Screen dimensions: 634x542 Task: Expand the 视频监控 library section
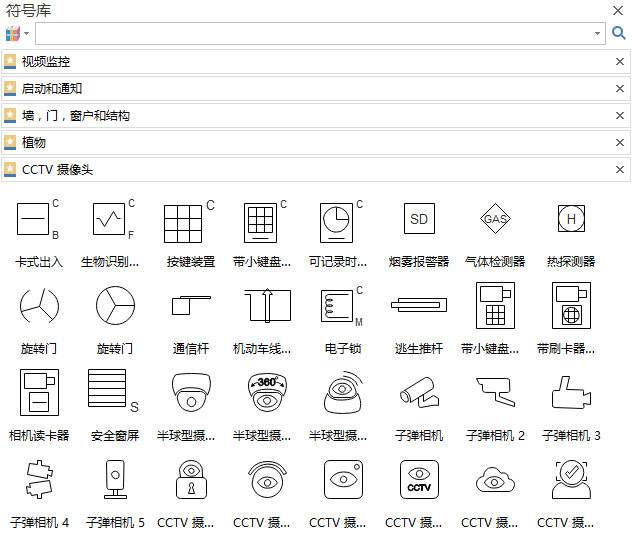pyautogui.click(x=315, y=61)
